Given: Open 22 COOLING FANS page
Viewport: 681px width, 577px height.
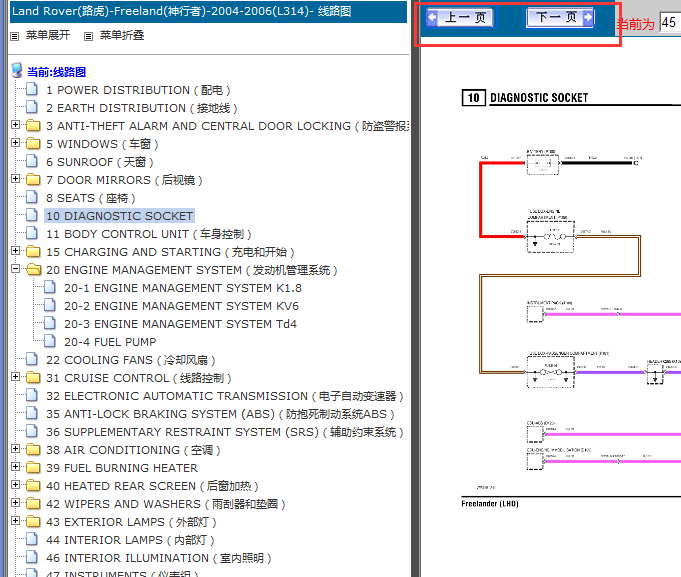Looking at the screenshot, I should tap(131, 360).
